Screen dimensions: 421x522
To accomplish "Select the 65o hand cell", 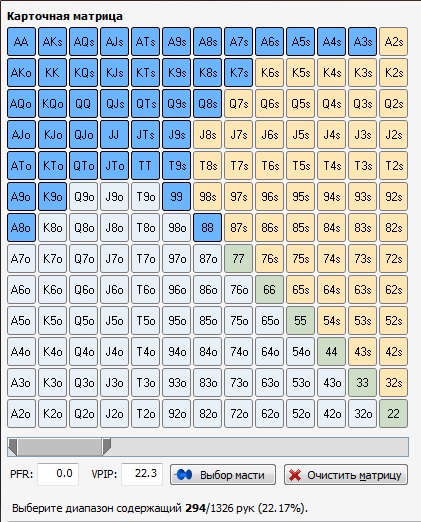I will 269,321.
